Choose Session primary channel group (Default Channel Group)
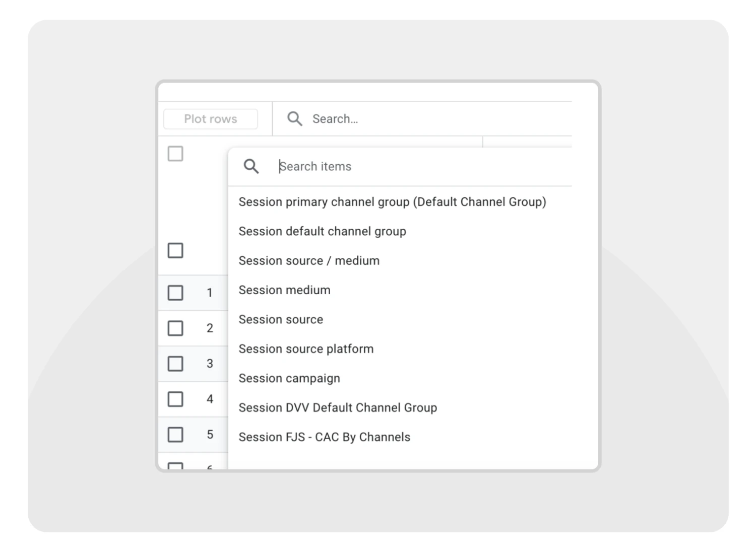The width and height of the screenshot is (756, 552). [x=392, y=202]
